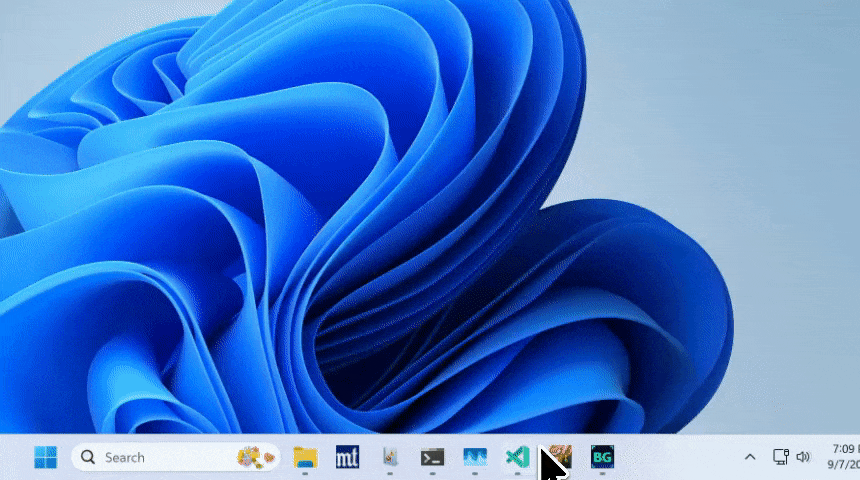Open Visual Studio Code from the taskbar
Screen dimensions: 860x480
(517, 457)
